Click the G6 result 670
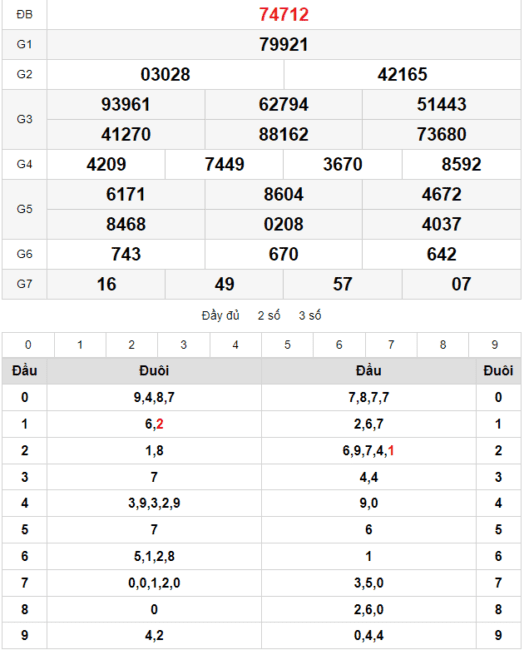The width and height of the screenshot is (524, 650). (284, 254)
